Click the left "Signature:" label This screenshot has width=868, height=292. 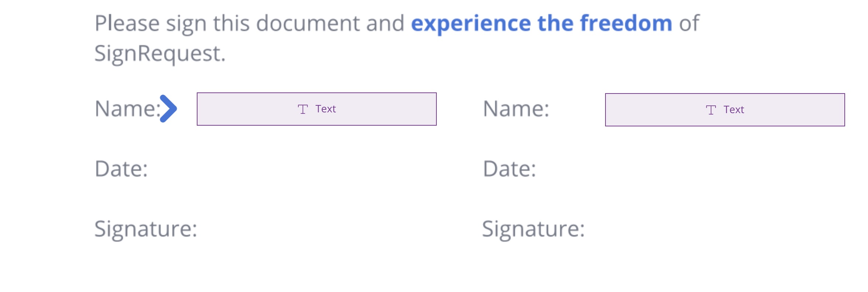click(146, 229)
